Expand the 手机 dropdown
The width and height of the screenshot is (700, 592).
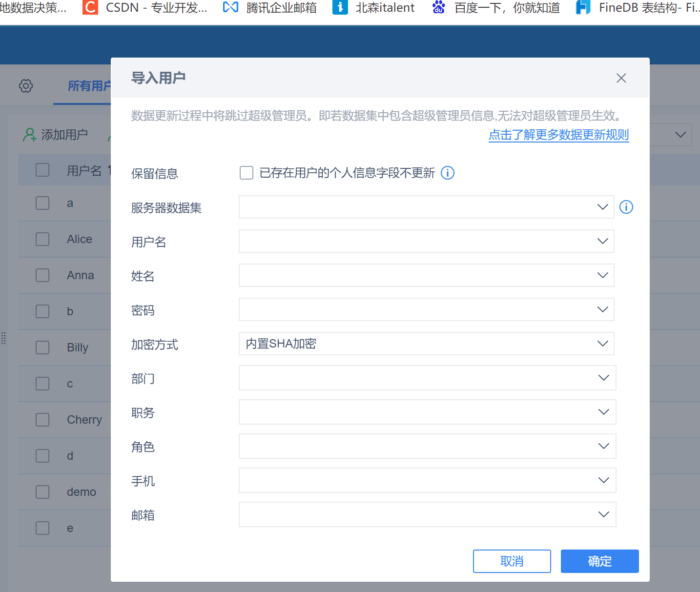[x=427, y=480]
